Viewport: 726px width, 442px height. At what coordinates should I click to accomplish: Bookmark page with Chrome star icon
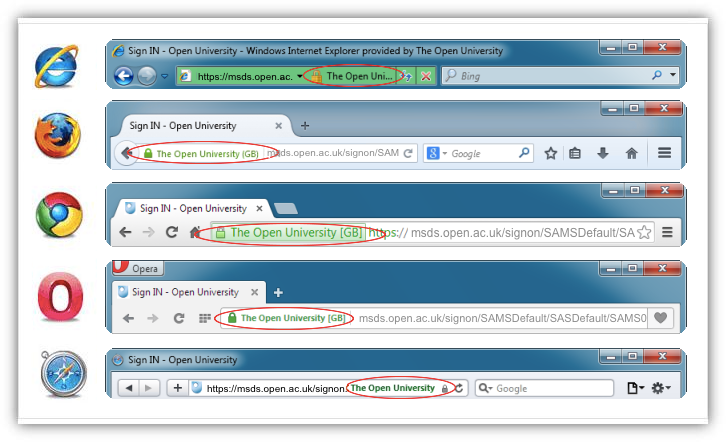click(644, 232)
